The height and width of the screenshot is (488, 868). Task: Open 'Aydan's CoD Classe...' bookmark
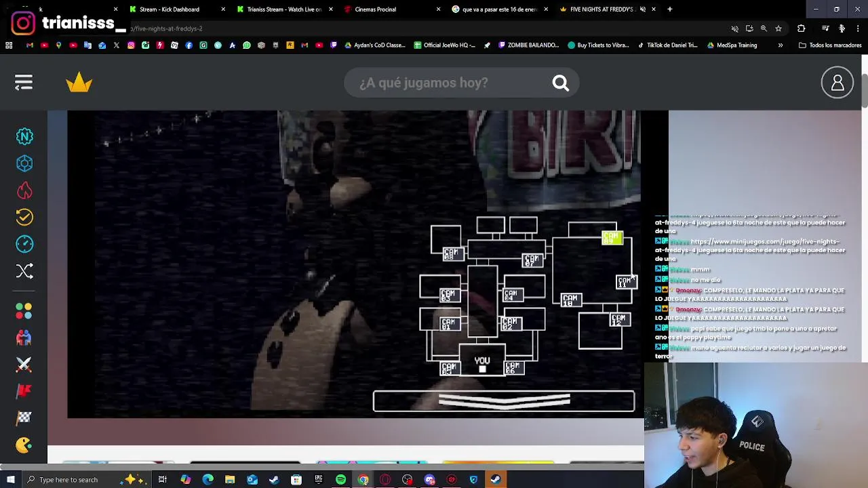tap(375, 45)
